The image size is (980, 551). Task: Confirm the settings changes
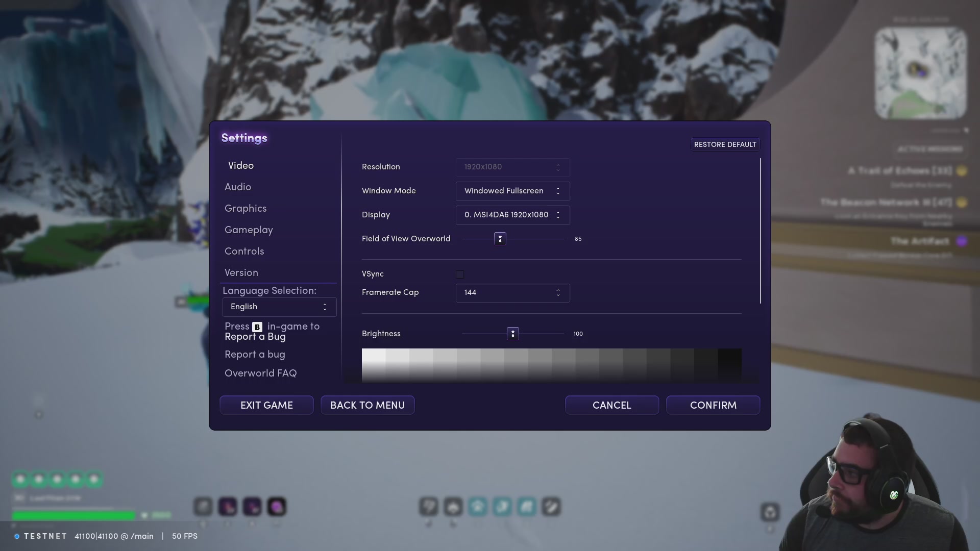click(x=713, y=405)
